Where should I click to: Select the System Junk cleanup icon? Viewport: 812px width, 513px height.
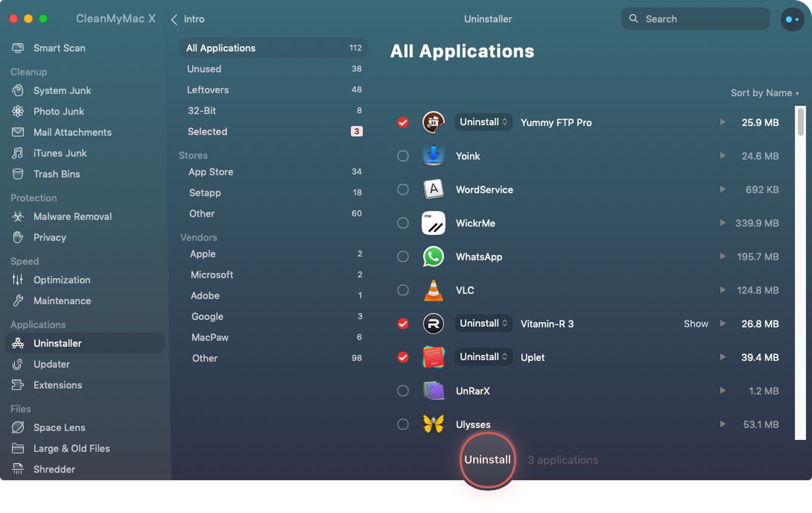click(18, 90)
